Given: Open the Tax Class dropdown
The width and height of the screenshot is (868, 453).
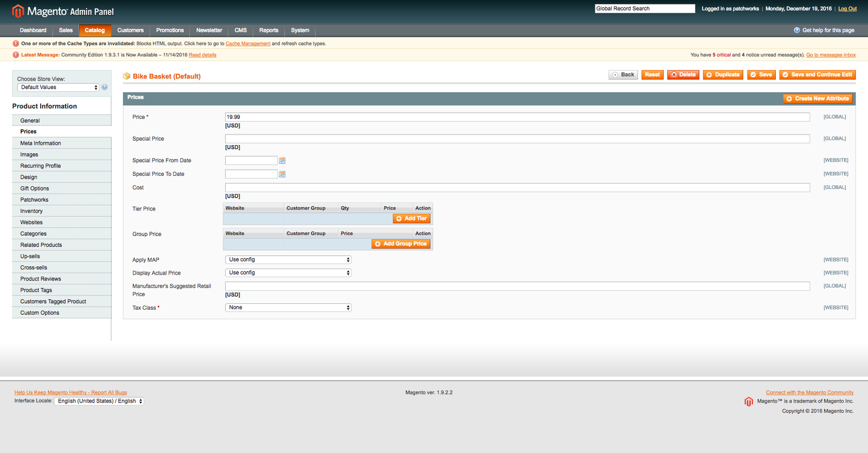Looking at the screenshot, I should pyautogui.click(x=288, y=308).
